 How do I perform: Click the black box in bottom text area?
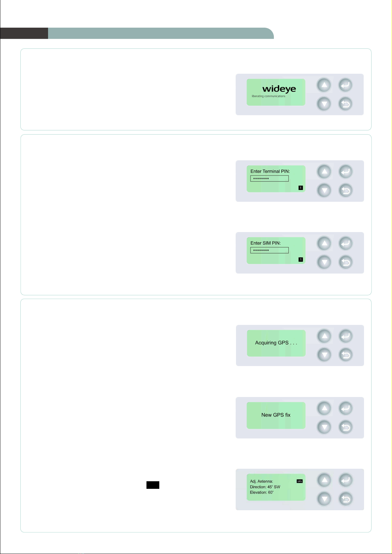(153, 485)
